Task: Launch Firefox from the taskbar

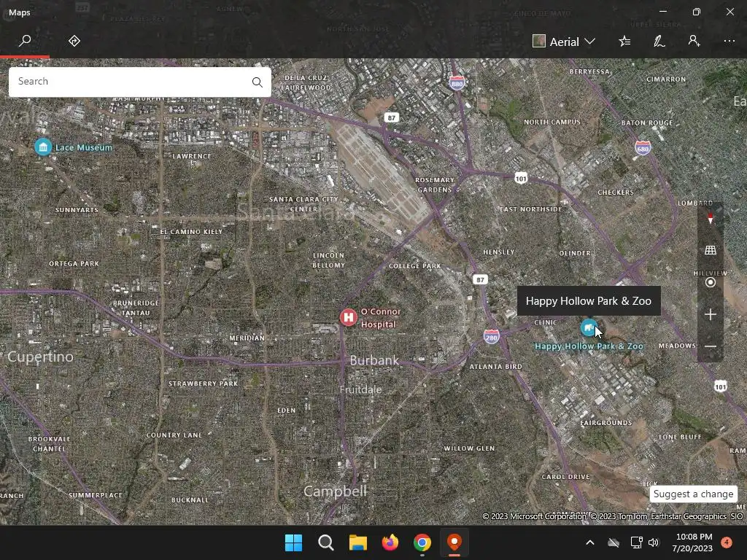Action: [390, 542]
